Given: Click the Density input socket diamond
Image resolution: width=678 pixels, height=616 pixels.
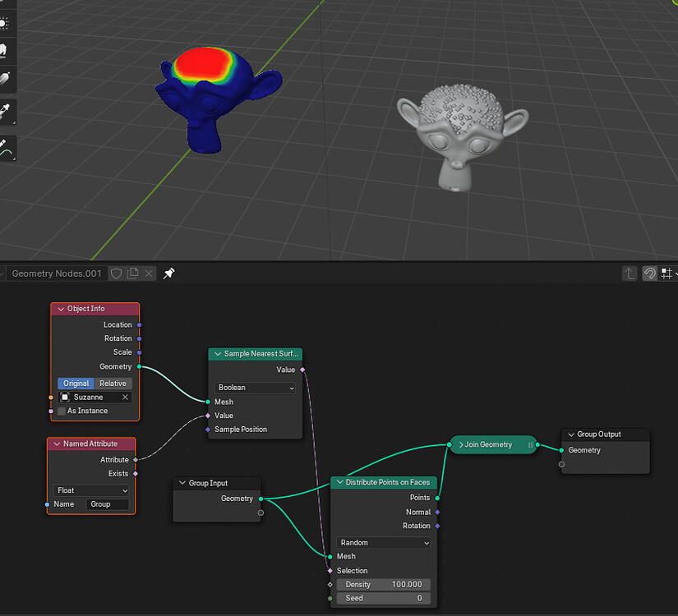Looking at the screenshot, I should pos(330,585).
